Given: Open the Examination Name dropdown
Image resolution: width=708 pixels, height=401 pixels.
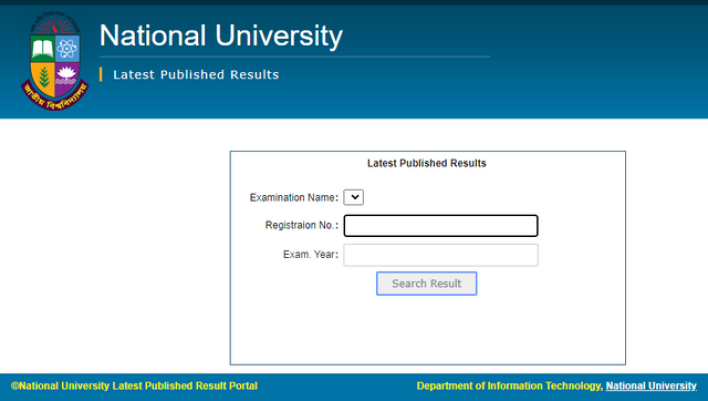Looking at the screenshot, I should coord(354,197).
